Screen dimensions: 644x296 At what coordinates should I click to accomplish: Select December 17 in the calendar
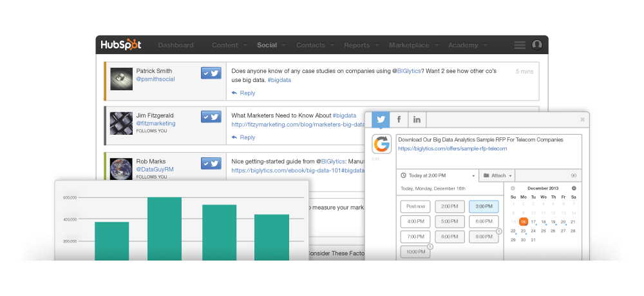533,222
